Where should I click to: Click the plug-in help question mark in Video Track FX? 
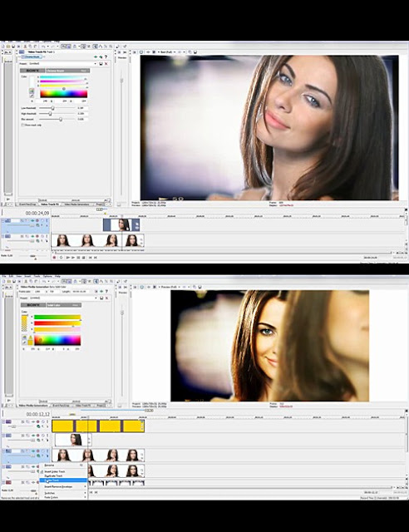pyautogui.click(x=106, y=57)
